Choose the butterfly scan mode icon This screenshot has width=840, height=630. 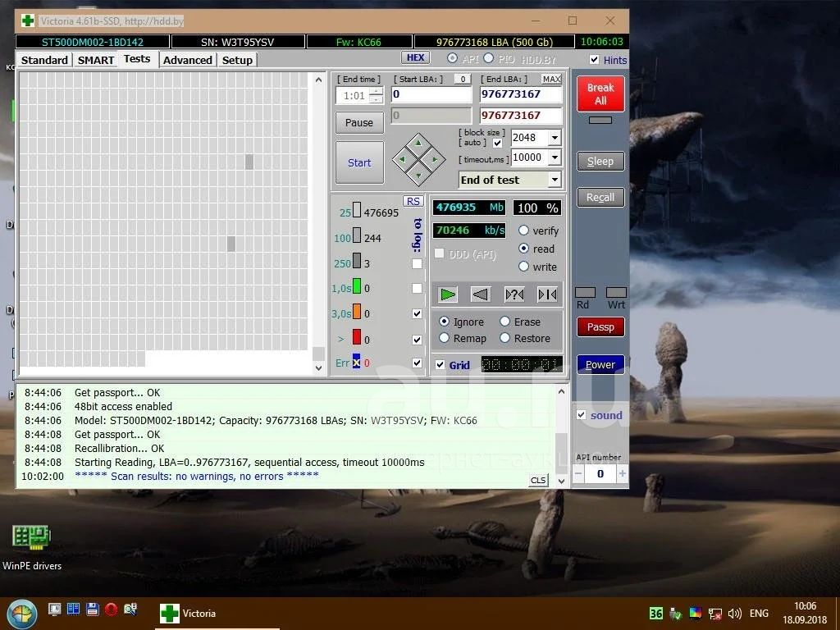547,294
